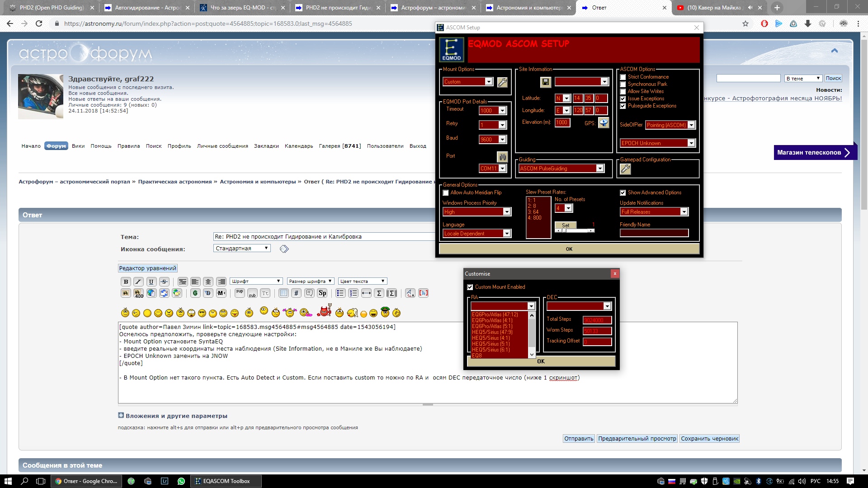Click OK in ASCOM Setup window
Screen dimensions: 868x488
[569, 249]
